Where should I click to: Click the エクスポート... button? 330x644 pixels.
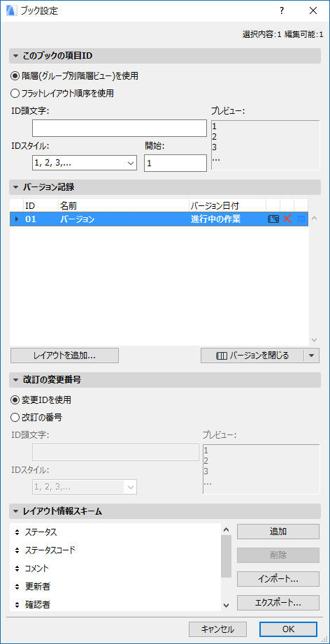pyautogui.click(x=278, y=603)
